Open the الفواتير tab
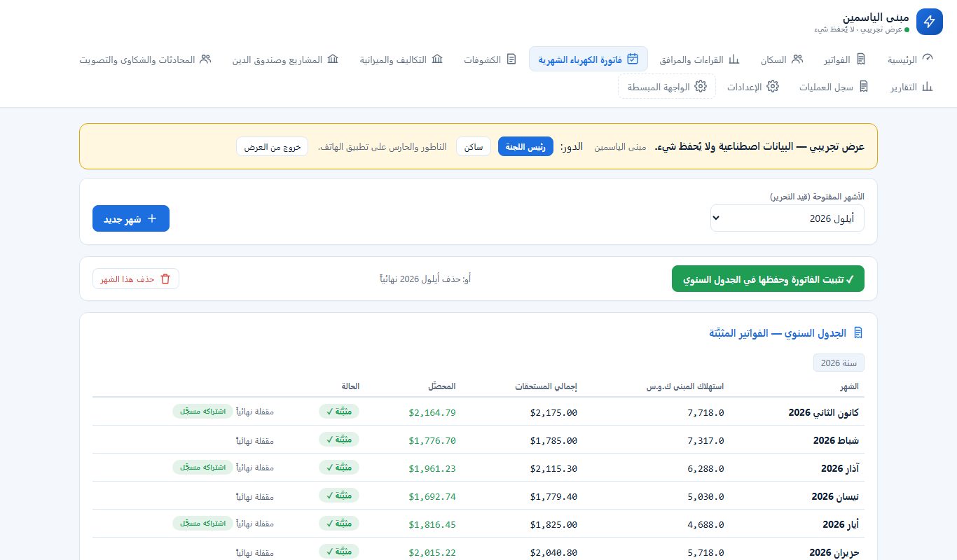Image resolution: width=957 pixels, height=560 pixels. click(845, 59)
